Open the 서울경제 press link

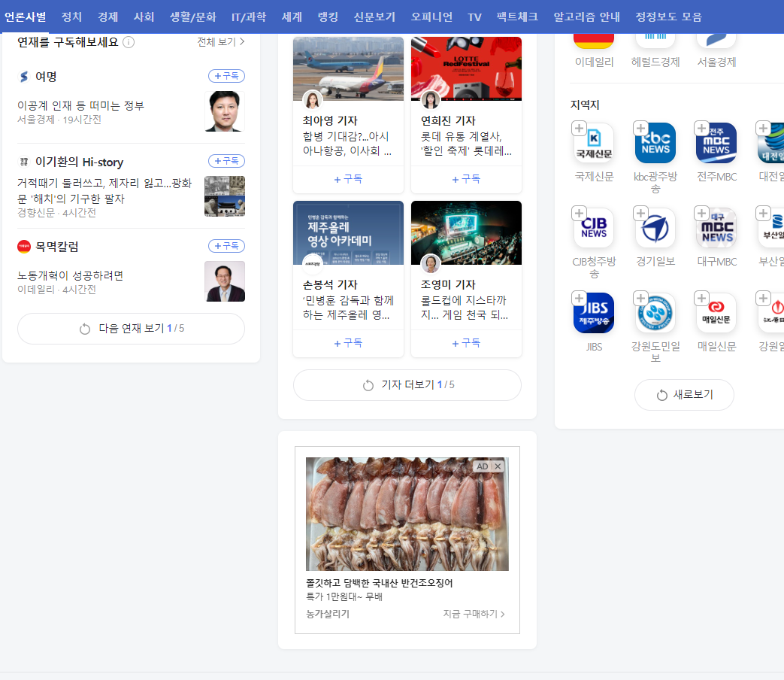716,62
